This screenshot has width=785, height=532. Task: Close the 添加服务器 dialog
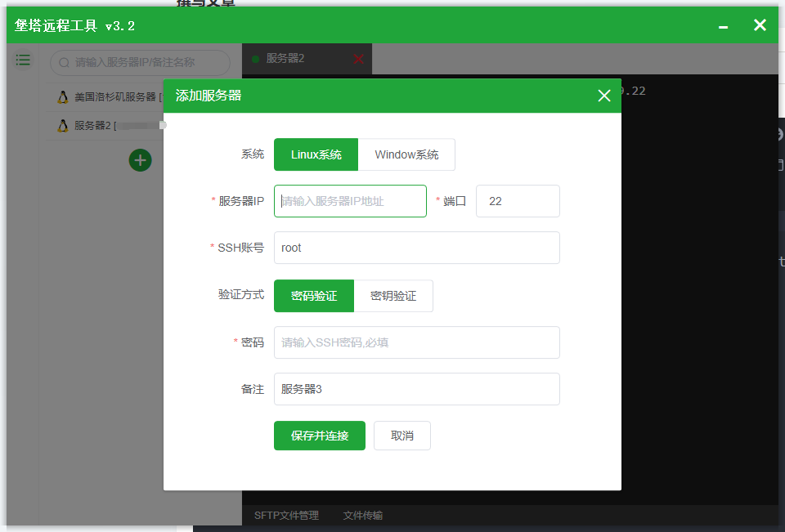(604, 96)
